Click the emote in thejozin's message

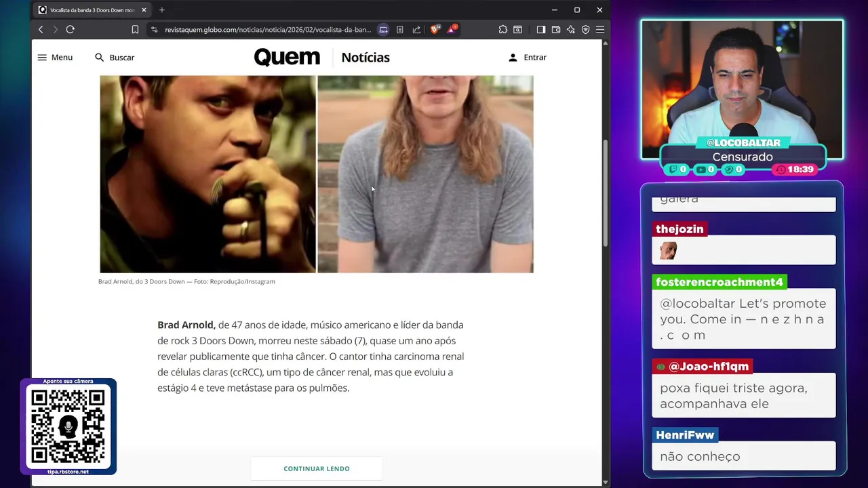point(668,251)
